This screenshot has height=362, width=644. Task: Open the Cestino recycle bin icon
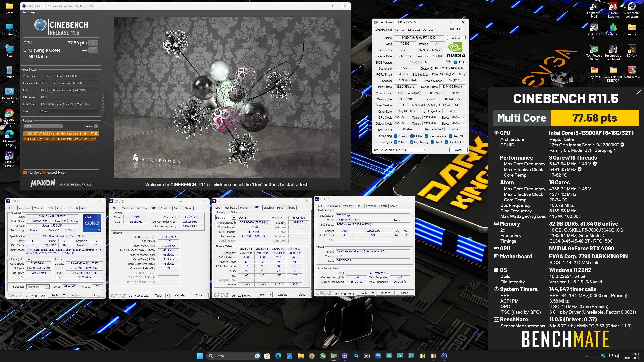[x=9, y=72]
